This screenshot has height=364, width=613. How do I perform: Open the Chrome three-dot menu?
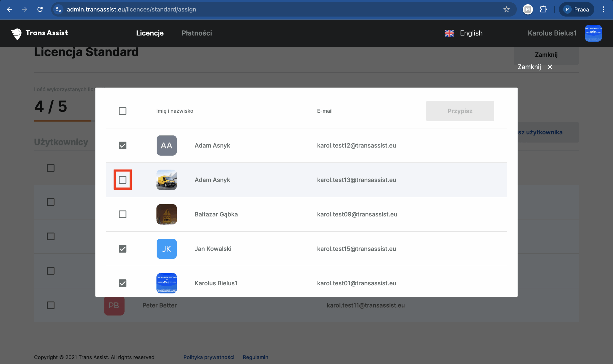pyautogui.click(x=603, y=9)
